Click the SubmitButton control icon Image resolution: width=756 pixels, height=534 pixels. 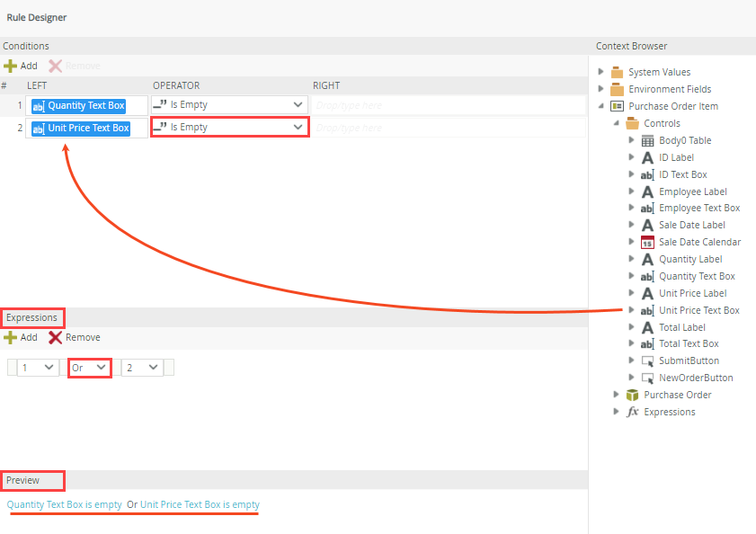point(647,360)
